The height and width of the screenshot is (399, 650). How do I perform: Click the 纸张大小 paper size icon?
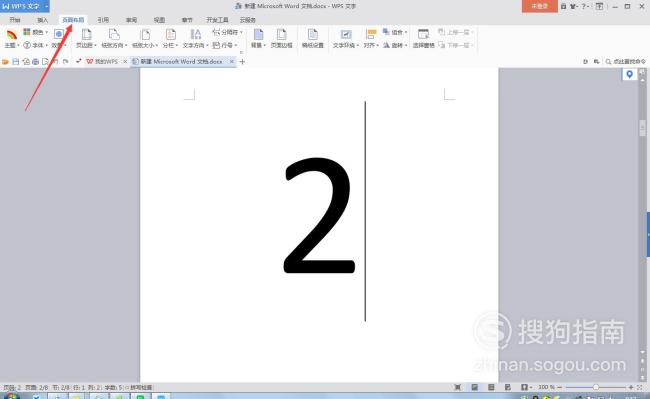tap(145, 34)
